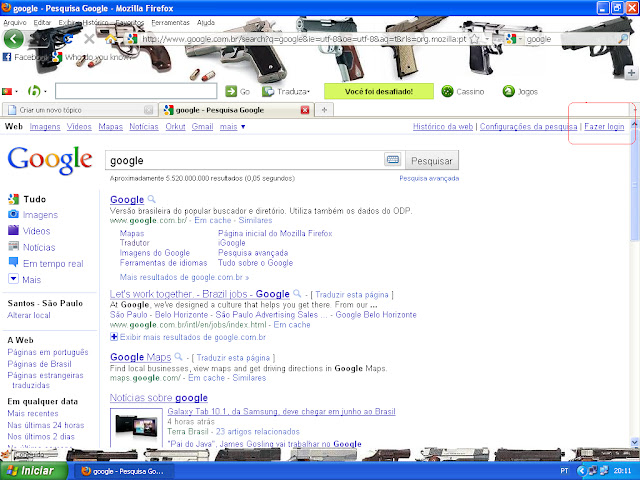Open 'Alterar local' link

tap(29, 315)
